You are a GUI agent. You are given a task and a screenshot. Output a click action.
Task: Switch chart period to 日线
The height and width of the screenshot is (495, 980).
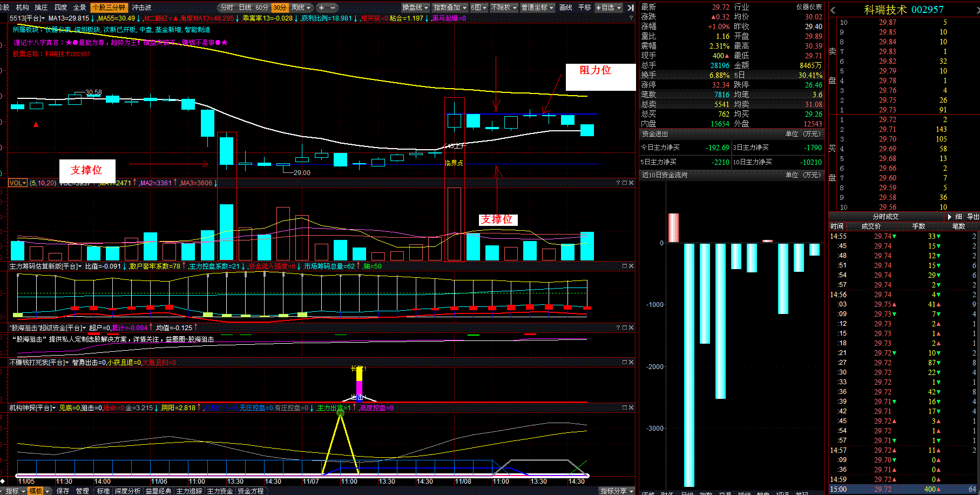coord(245,8)
